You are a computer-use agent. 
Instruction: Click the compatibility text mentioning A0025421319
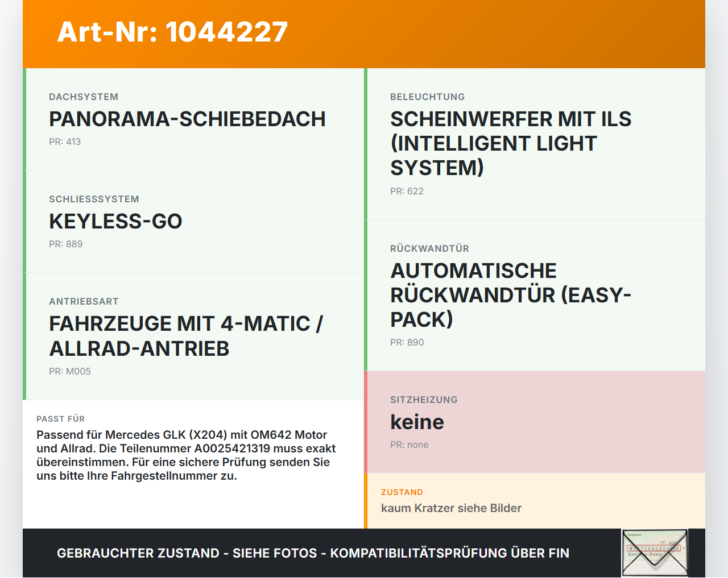pyautogui.click(x=186, y=455)
